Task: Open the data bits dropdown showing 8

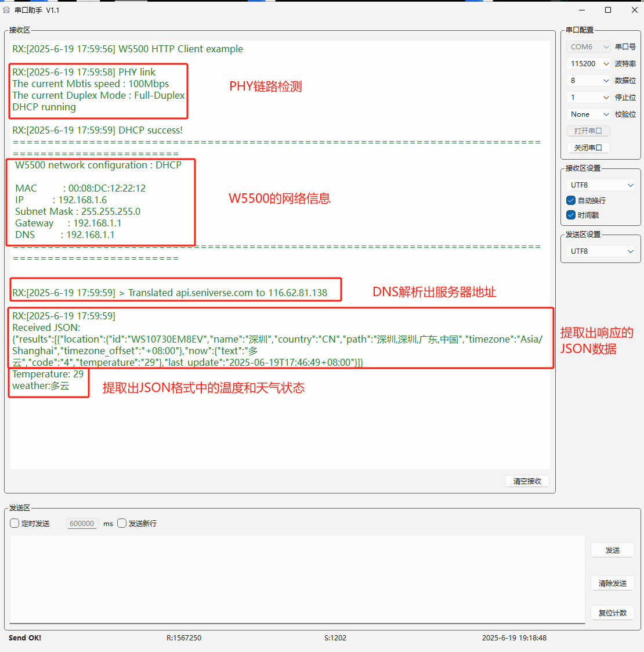Action: 588,81
